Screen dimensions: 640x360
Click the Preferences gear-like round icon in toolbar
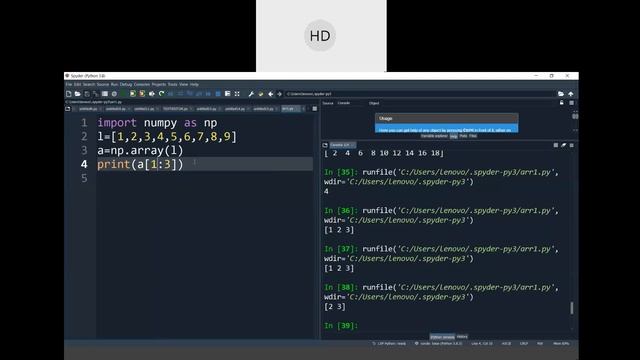click(x=114, y=94)
